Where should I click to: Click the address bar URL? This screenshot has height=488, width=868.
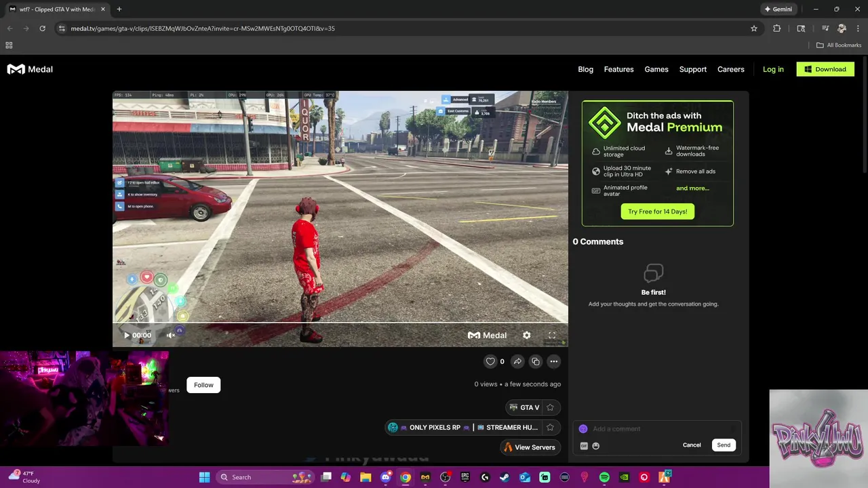pos(203,28)
